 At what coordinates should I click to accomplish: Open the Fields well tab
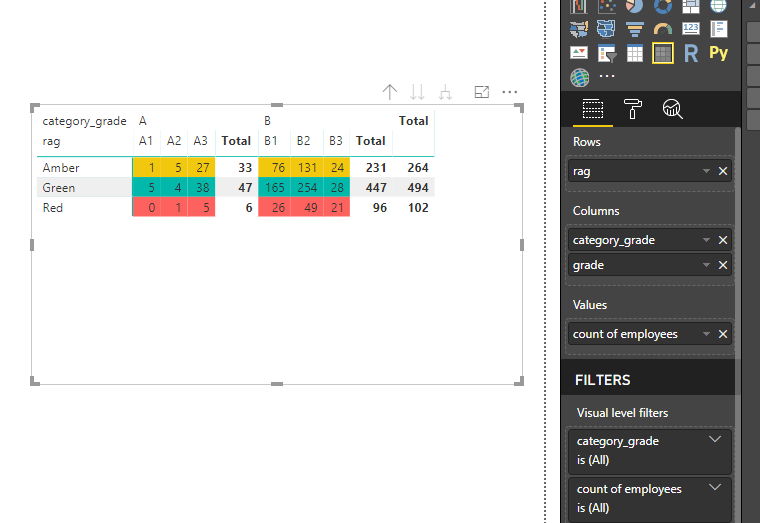(593, 109)
